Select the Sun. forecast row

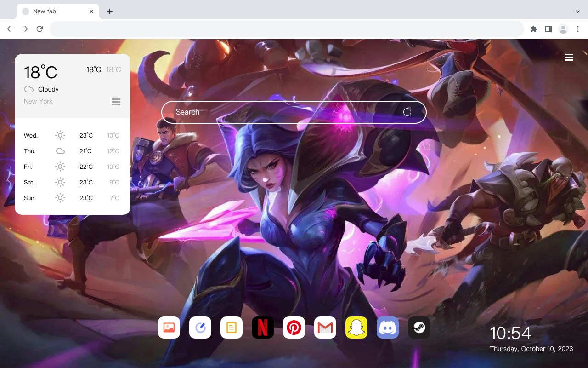pyautogui.click(x=73, y=198)
